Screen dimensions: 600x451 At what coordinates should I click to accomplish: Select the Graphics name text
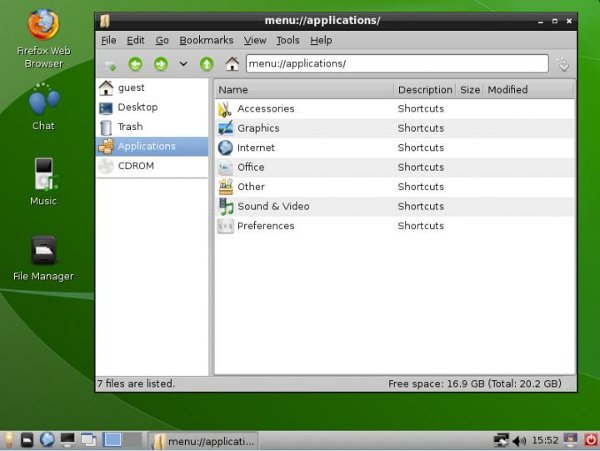pyautogui.click(x=258, y=128)
